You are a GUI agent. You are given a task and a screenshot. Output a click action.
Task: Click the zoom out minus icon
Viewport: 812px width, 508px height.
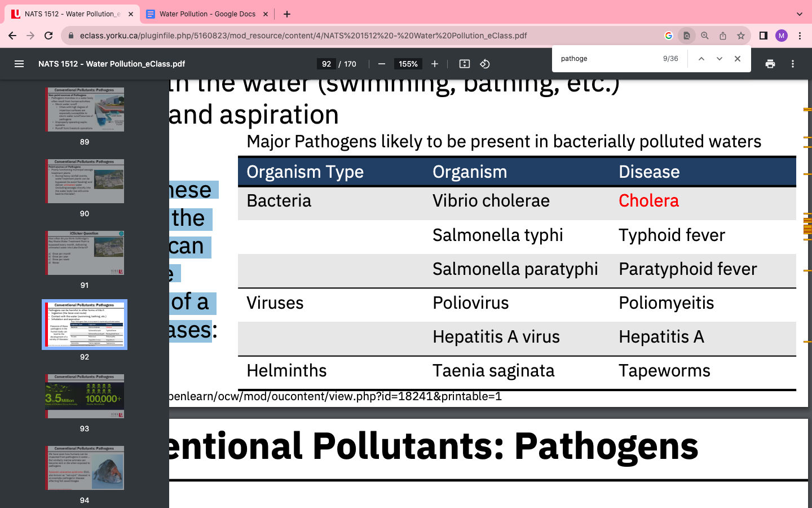coord(382,64)
